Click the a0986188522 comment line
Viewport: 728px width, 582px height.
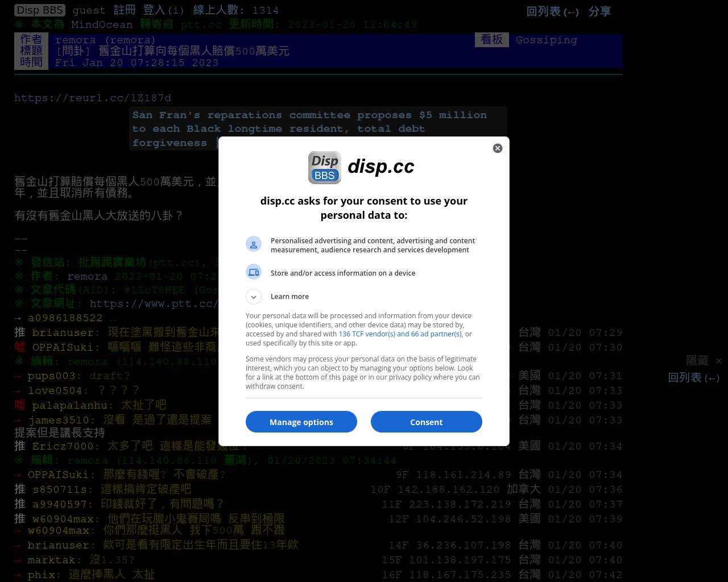coord(65,318)
